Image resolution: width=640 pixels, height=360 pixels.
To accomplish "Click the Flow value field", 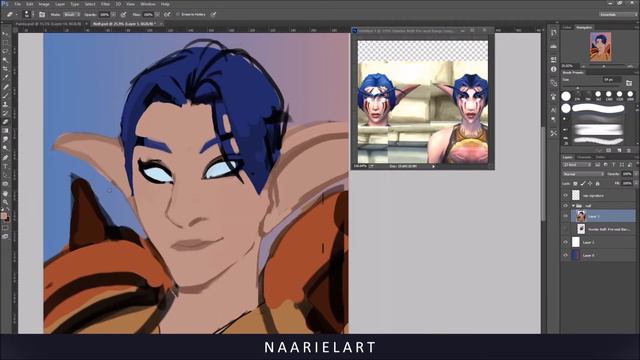I will coord(148,14).
